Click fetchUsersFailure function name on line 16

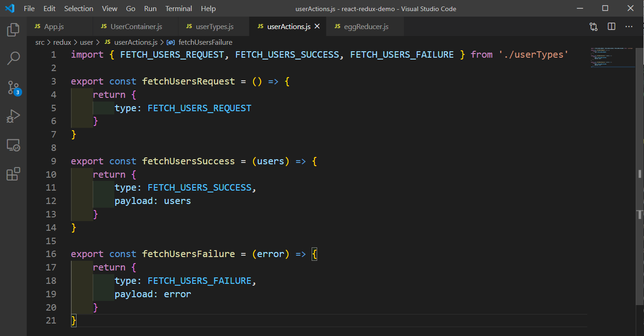[x=189, y=254]
